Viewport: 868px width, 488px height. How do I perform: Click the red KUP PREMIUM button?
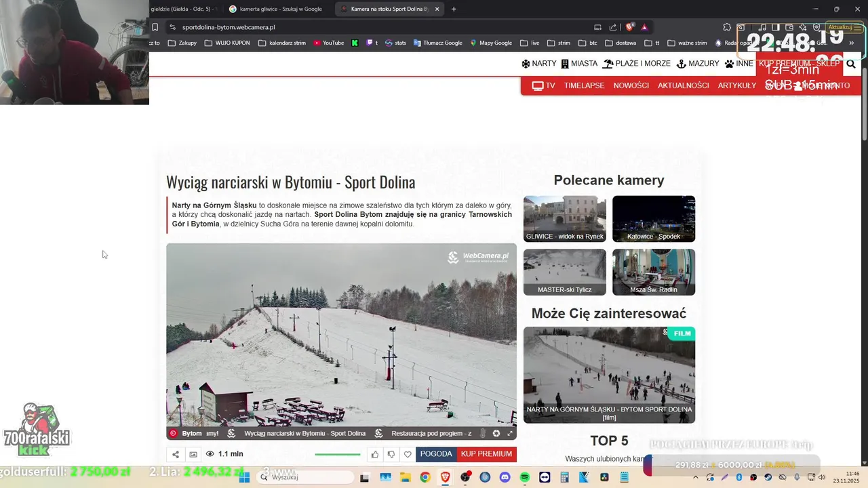pyautogui.click(x=486, y=454)
